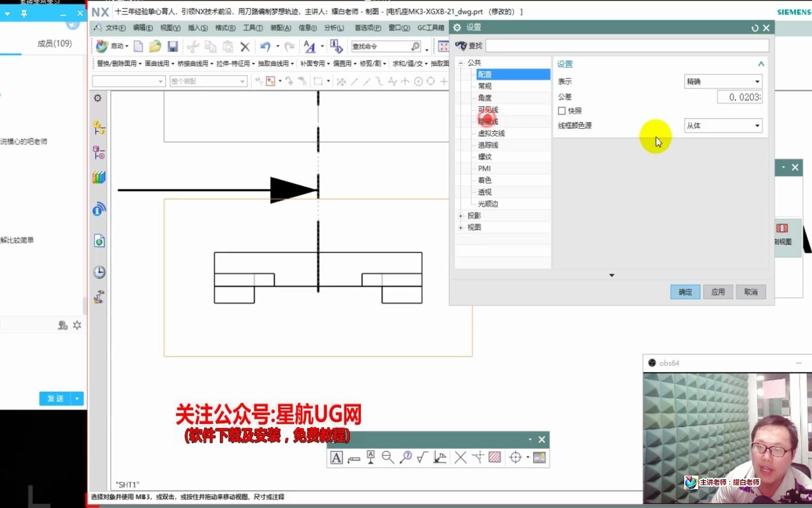Screen dimensions: 812x508
Task: Open the 整个装配 selection scope dropdown
Action: point(208,81)
